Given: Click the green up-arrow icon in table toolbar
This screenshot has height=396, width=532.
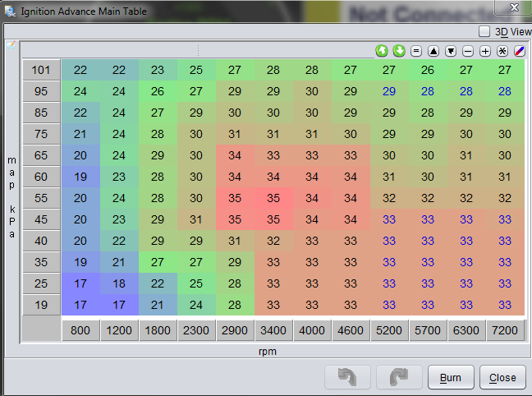Looking at the screenshot, I should pos(382,51).
